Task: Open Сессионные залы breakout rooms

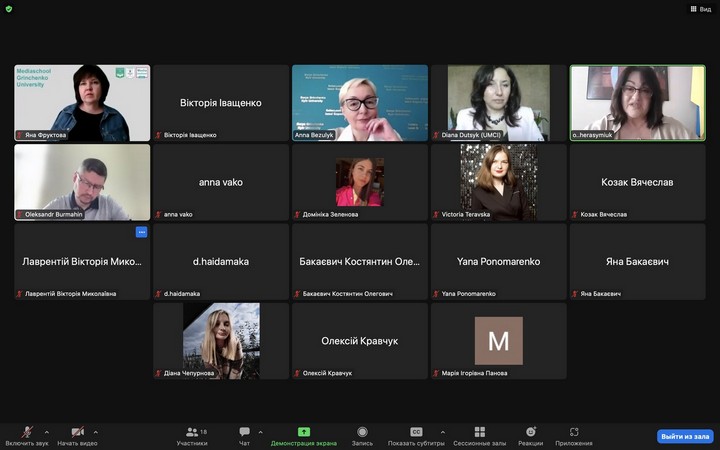Action: click(x=480, y=435)
